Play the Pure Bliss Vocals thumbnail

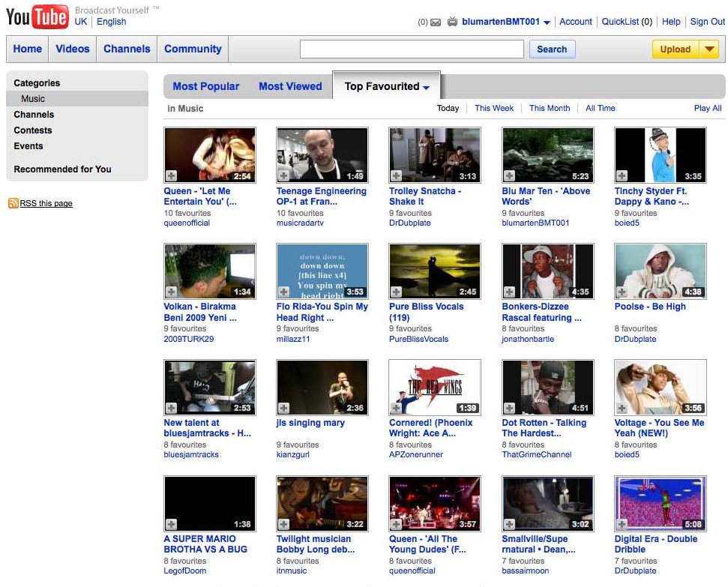coord(435,271)
